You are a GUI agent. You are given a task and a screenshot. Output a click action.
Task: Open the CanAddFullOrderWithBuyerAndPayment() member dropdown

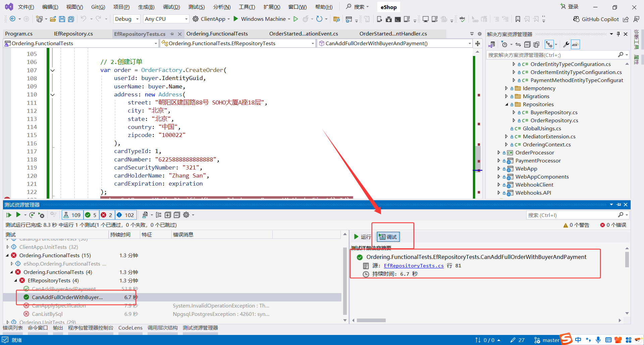pyautogui.click(x=394, y=44)
